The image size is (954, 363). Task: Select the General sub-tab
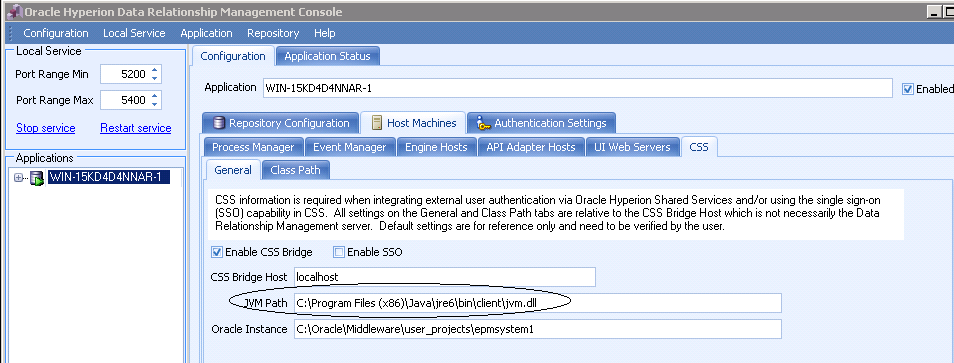[234, 170]
